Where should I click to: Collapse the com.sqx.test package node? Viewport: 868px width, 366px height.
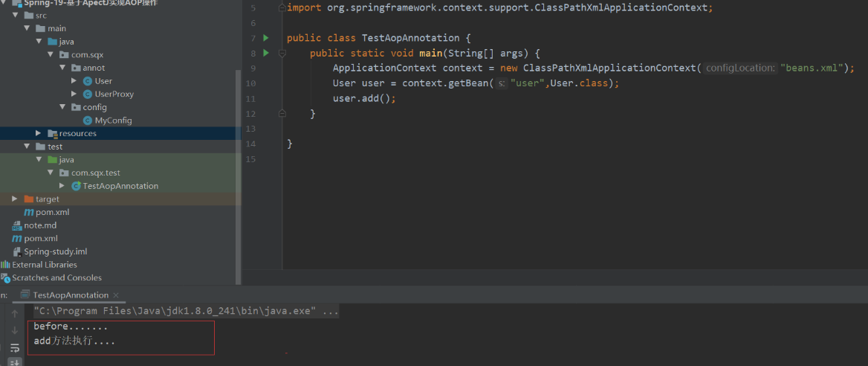coord(51,173)
